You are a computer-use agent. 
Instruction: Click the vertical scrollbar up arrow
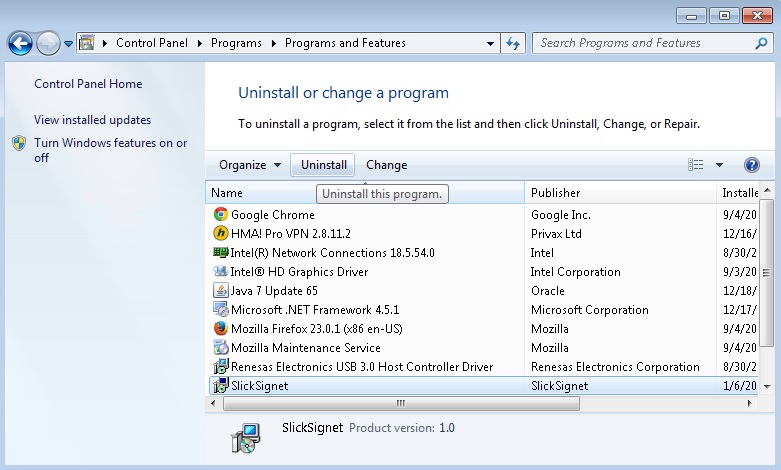click(x=767, y=190)
